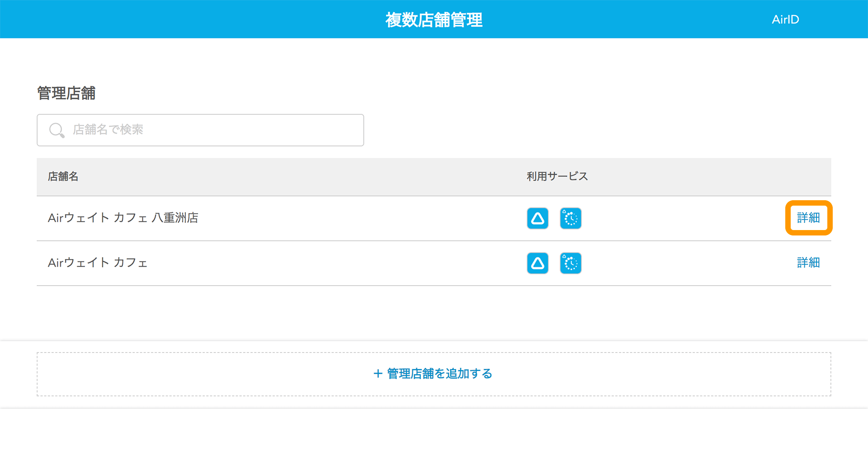
Task: Focus the 店舗名で検索 search field
Action: (x=200, y=130)
